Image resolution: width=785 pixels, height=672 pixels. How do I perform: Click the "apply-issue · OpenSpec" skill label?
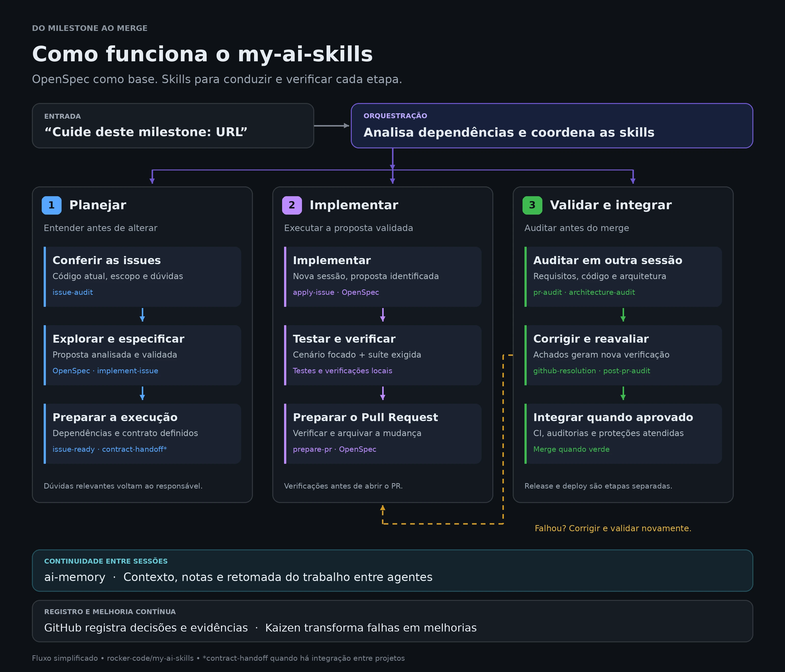pyautogui.click(x=336, y=292)
